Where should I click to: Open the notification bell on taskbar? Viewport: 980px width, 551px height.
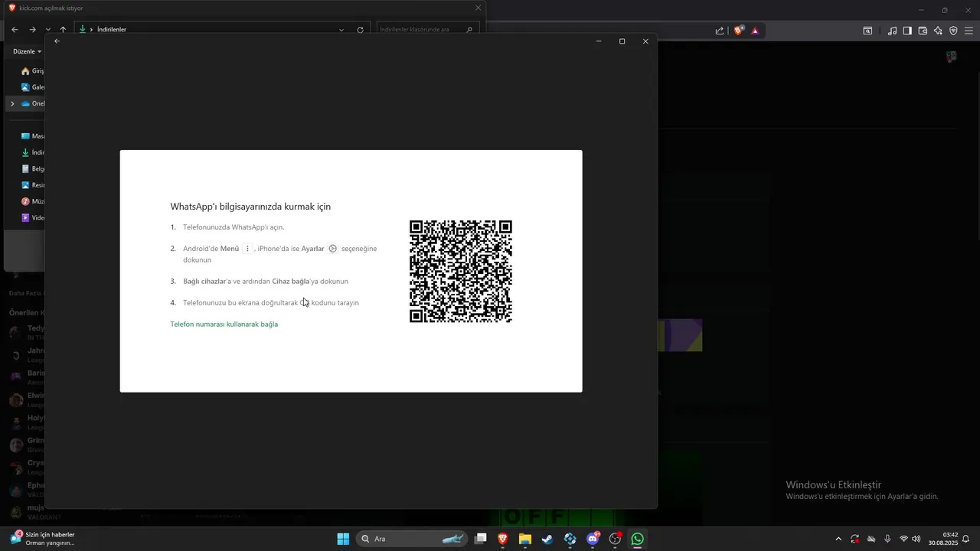tap(966, 539)
